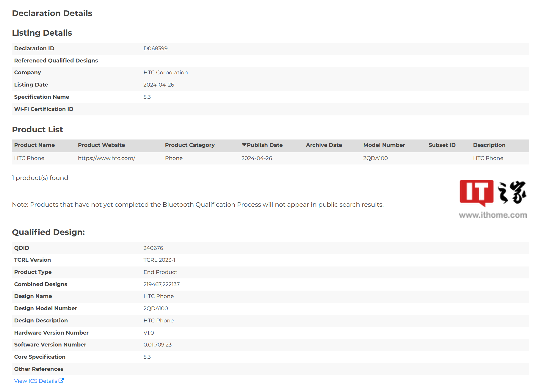535x392 pixels.
Task: Click the Software Version Number value 0.01.709.23
Action: [158, 345]
